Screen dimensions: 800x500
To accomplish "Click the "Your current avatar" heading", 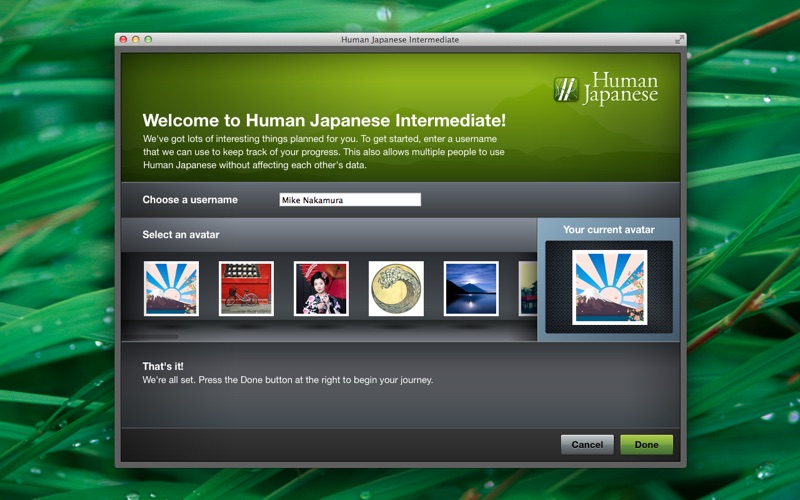I will pos(609,230).
